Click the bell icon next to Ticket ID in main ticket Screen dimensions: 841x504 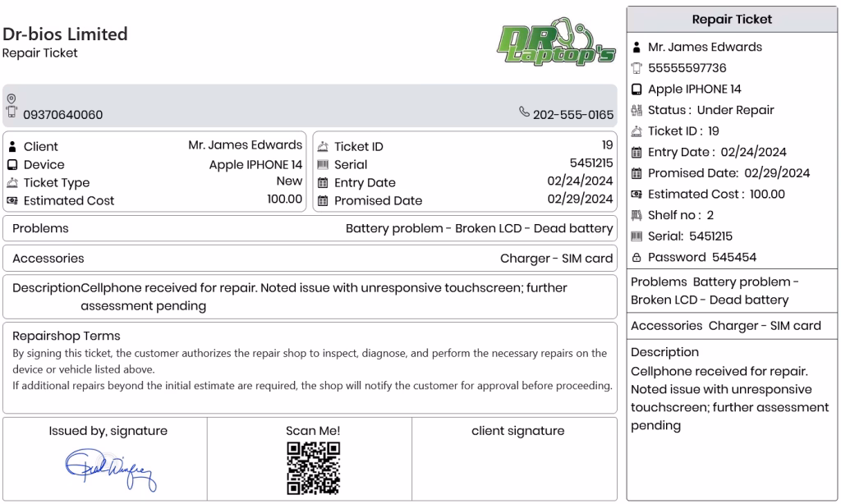(322, 146)
